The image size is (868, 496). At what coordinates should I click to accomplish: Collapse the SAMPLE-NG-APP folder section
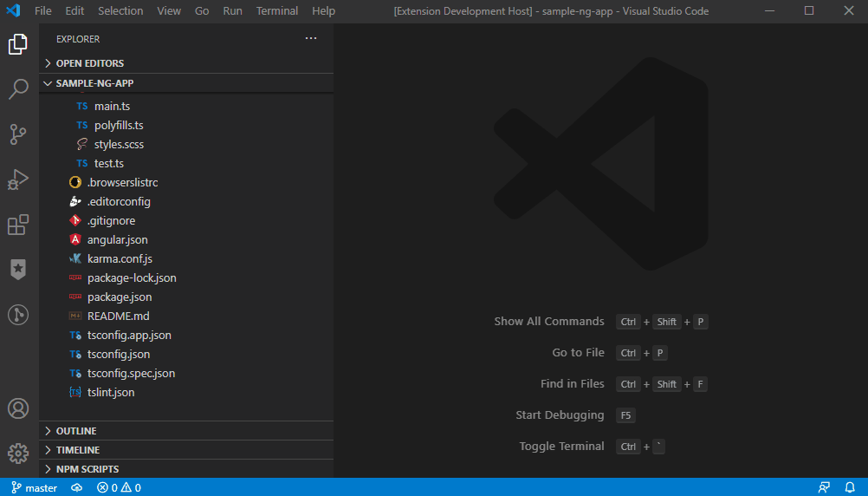186,83
